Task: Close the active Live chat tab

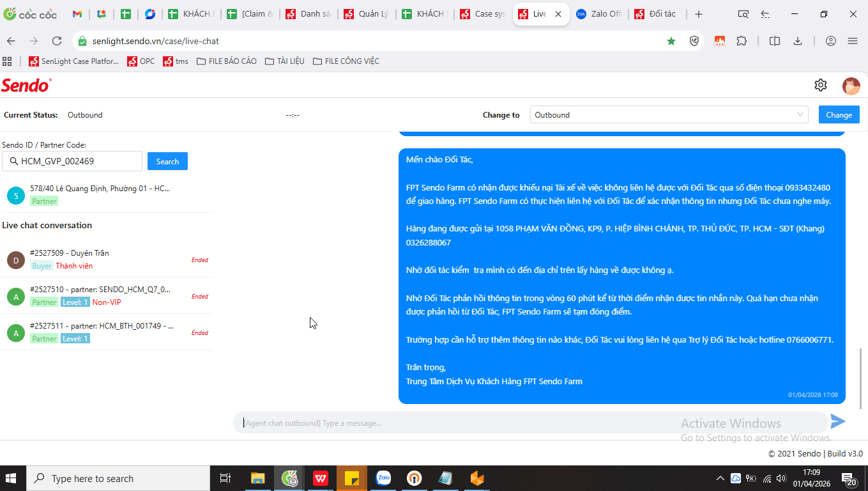Action: click(x=558, y=14)
